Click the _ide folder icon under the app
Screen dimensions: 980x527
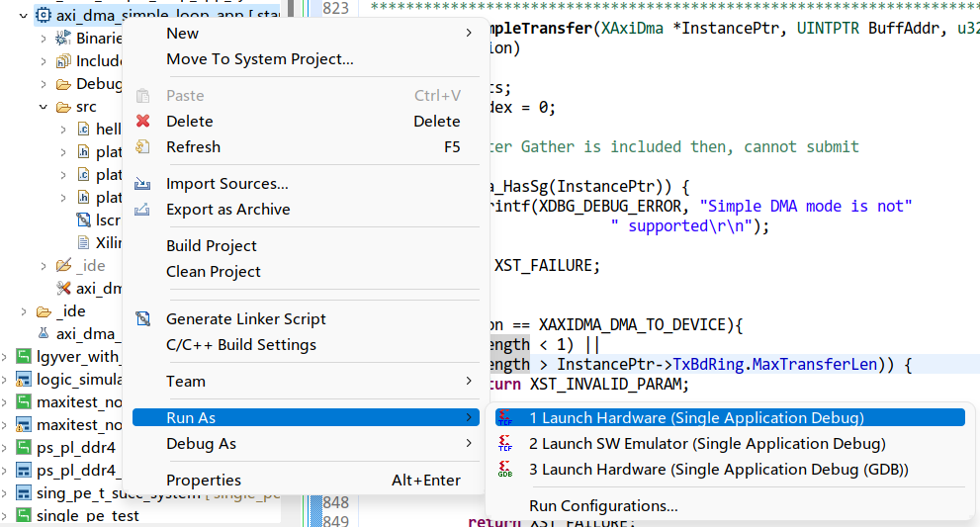pos(63,266)
